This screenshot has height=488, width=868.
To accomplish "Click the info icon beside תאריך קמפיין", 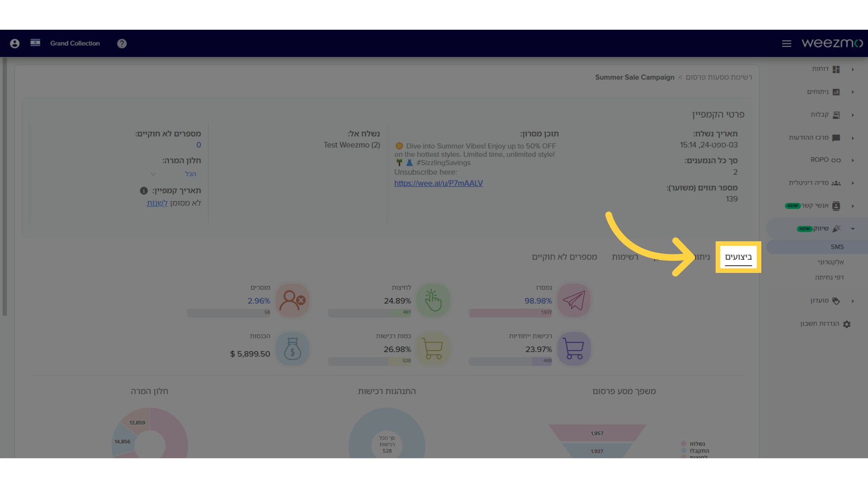I will click(x=144, y=191).
